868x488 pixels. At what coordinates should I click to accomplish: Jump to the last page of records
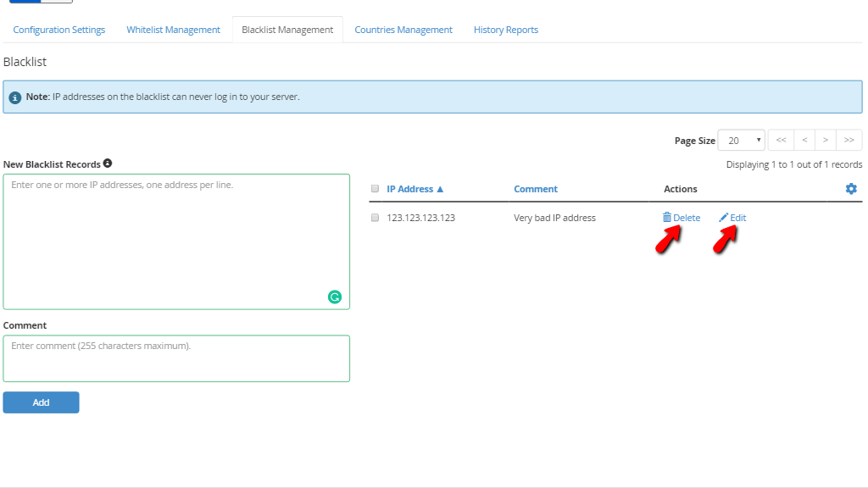[849, 140]
